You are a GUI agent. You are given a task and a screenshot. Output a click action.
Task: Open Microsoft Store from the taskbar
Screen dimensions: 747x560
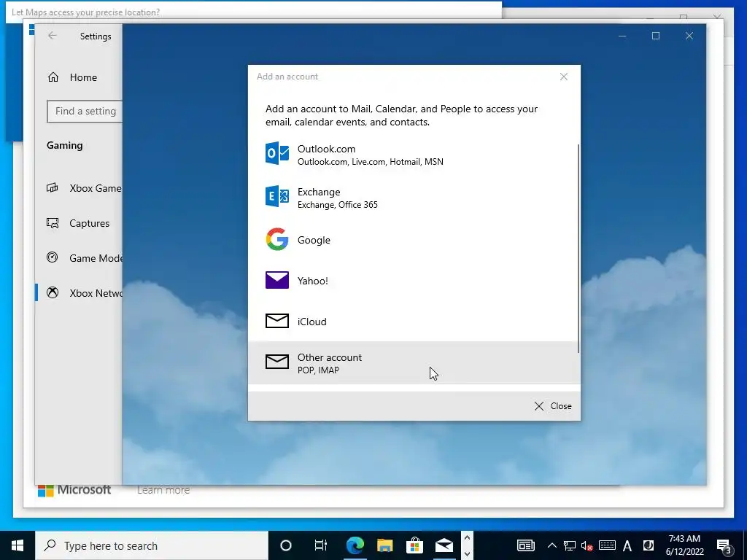click(x=414, y=545)
